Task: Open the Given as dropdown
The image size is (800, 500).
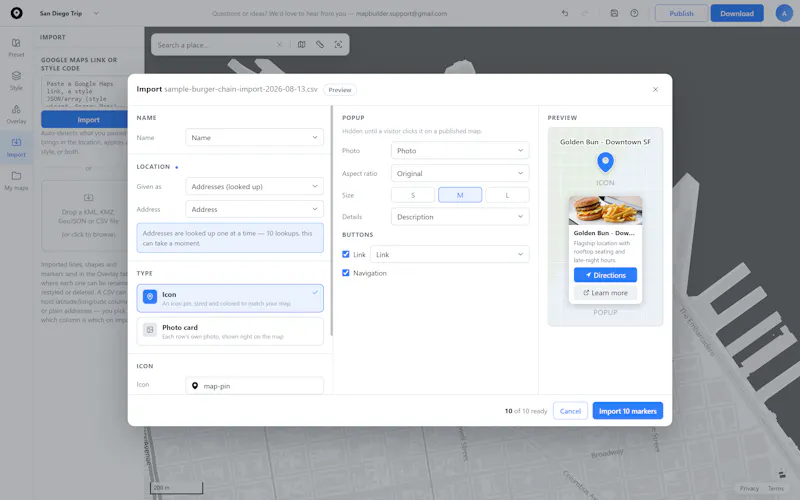Action: pyautogui.click(x=255, y=187)
